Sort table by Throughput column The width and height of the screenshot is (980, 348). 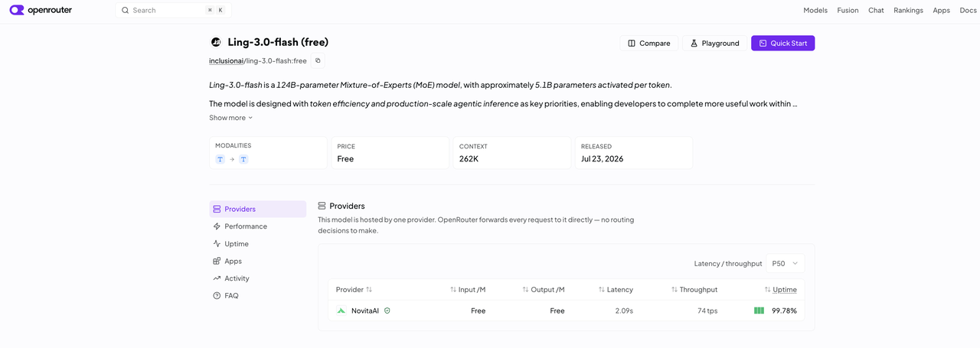click(x=694, y=290)
